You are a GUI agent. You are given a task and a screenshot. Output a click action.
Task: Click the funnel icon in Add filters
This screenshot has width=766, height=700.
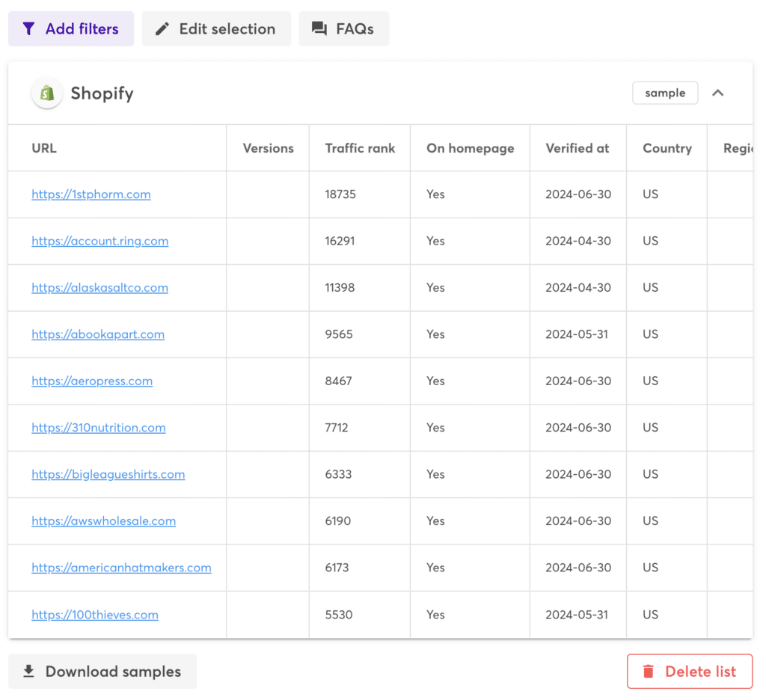pos(29,29)
